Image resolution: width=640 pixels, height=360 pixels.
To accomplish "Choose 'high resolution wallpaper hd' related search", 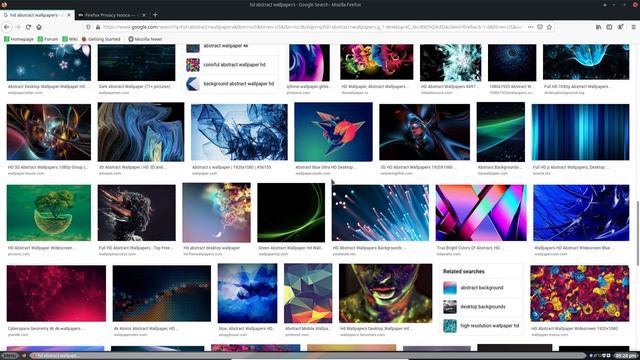I will coord(481,326).
